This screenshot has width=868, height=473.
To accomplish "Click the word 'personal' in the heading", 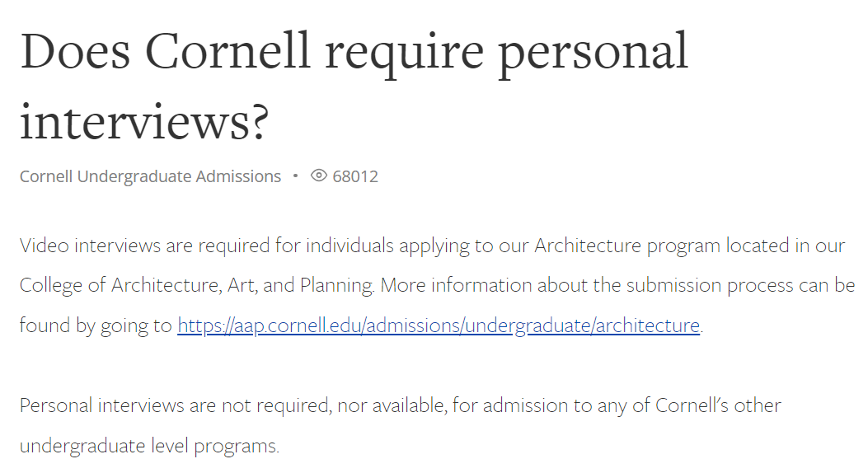I will tap(594, 54).
